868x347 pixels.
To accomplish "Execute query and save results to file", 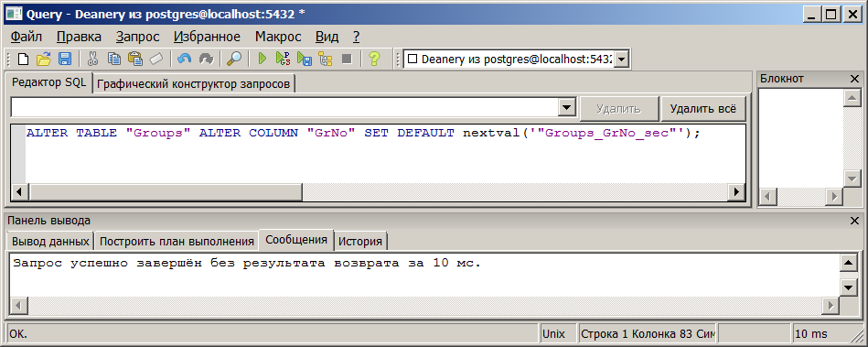I will pos(304,59).
